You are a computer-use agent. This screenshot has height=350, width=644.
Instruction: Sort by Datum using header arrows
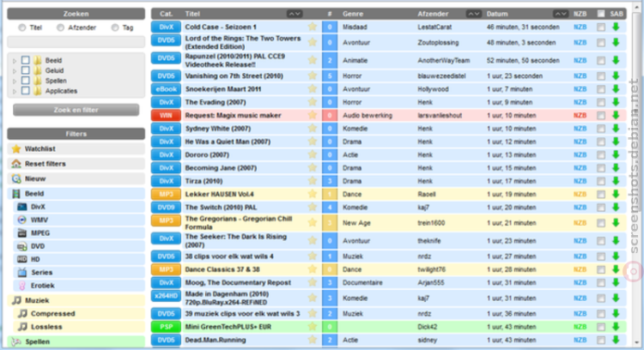(561, 14)
